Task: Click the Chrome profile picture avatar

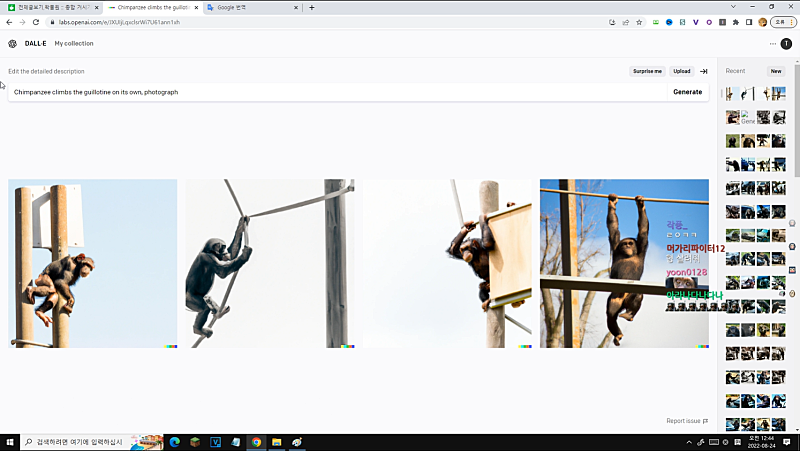Action: pos(762,22)
